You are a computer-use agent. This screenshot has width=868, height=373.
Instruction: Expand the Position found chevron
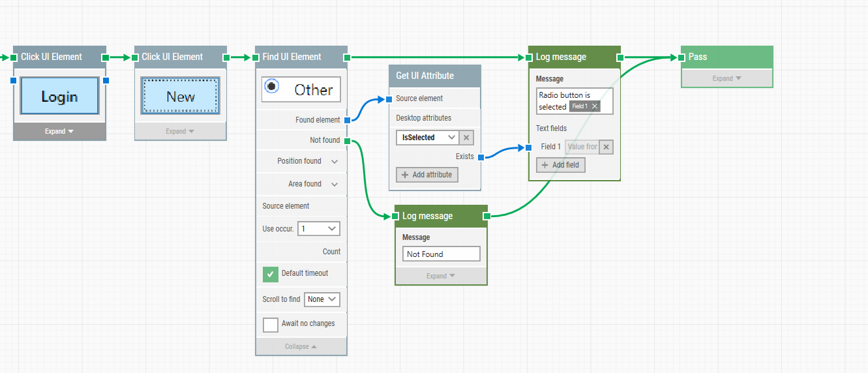pyautogui.click(x=335, y=161)
